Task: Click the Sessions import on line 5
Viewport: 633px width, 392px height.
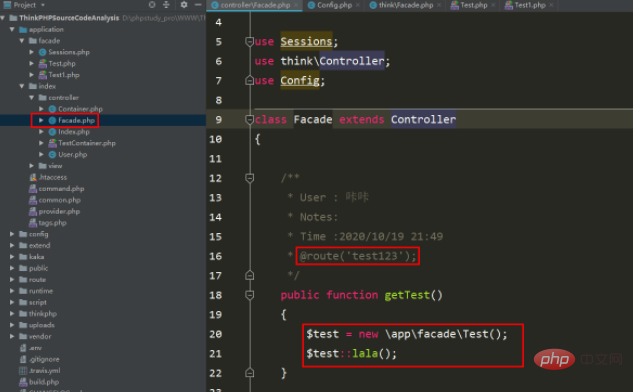Action: tap(306, 42)
